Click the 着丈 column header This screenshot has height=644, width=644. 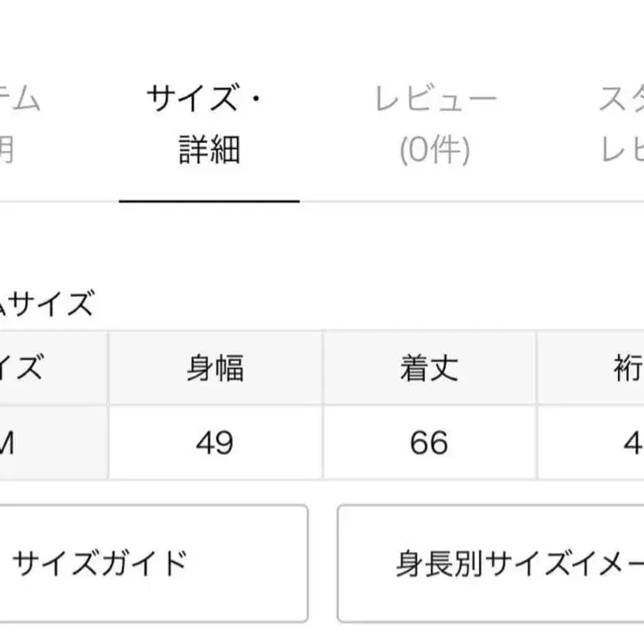tap(429, 369)
